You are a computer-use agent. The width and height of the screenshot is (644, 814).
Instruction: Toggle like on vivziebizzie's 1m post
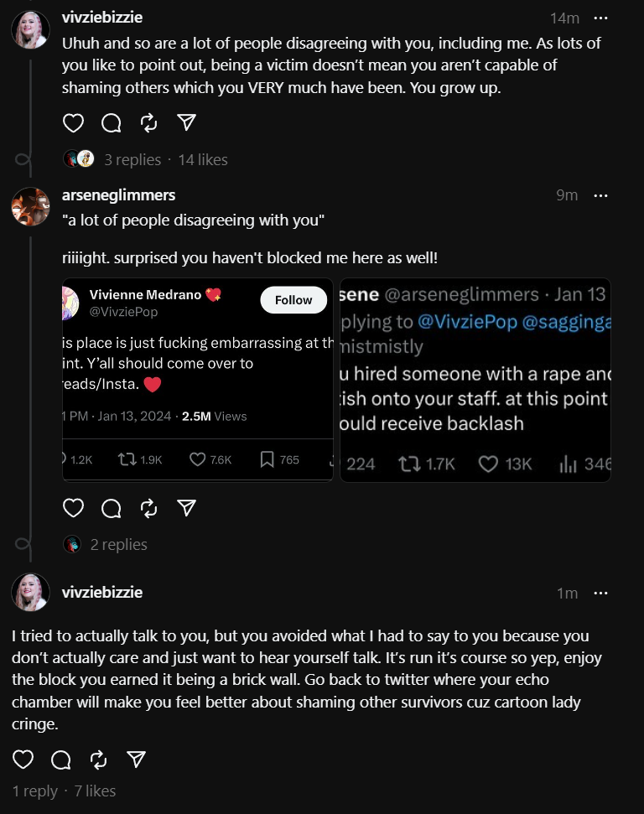[23, 760]
